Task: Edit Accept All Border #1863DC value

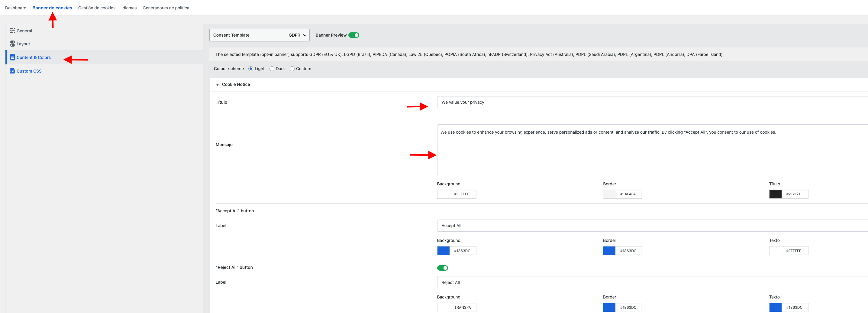Action: click(629, 251)
